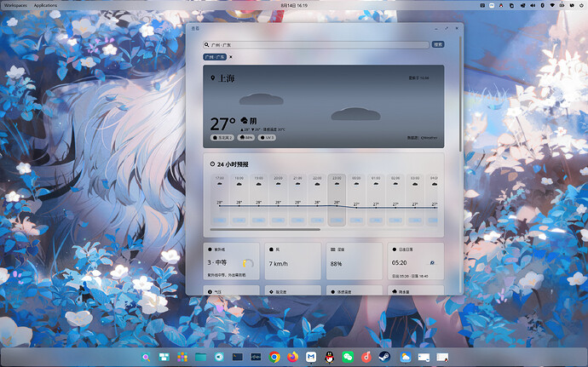Screen dimensions: 588x367
Task: Open the UV index card showing 3 - 中等
Action: coord(232,261)
